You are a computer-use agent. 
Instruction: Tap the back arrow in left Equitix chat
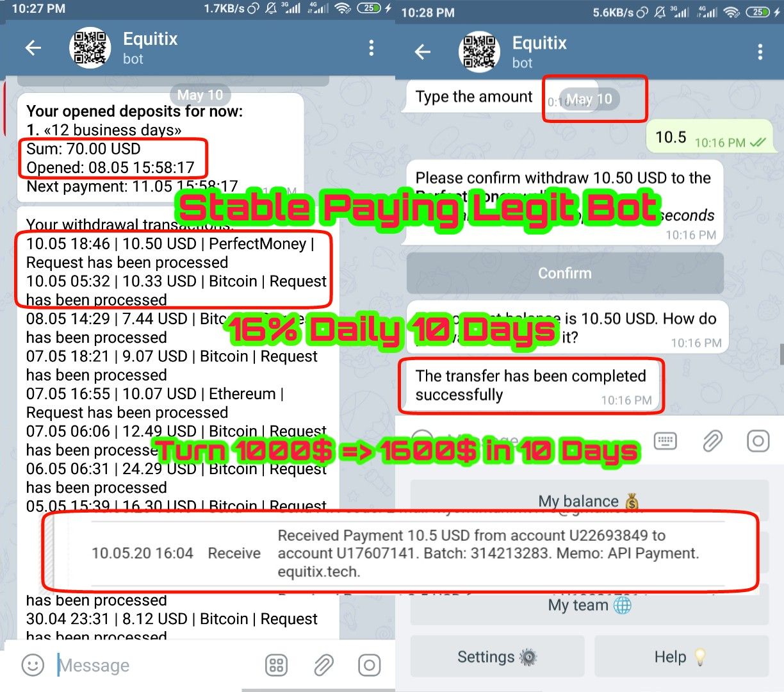[x=33, y=47]
